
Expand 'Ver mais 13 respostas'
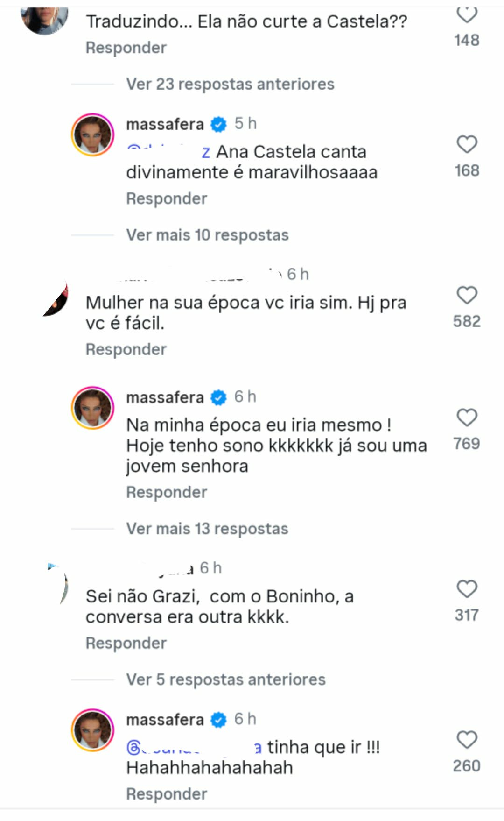pyautogui.click(x=207, y=529)
